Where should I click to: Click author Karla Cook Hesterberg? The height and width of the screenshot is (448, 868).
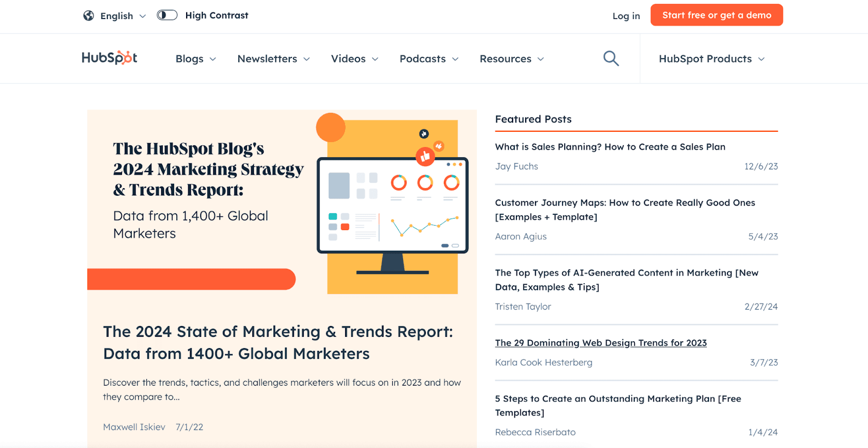(x=544, y=362)
